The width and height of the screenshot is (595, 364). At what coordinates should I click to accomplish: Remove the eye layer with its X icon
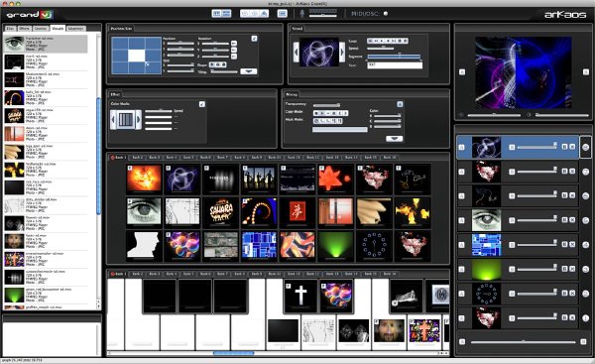[x=572, y=220]
